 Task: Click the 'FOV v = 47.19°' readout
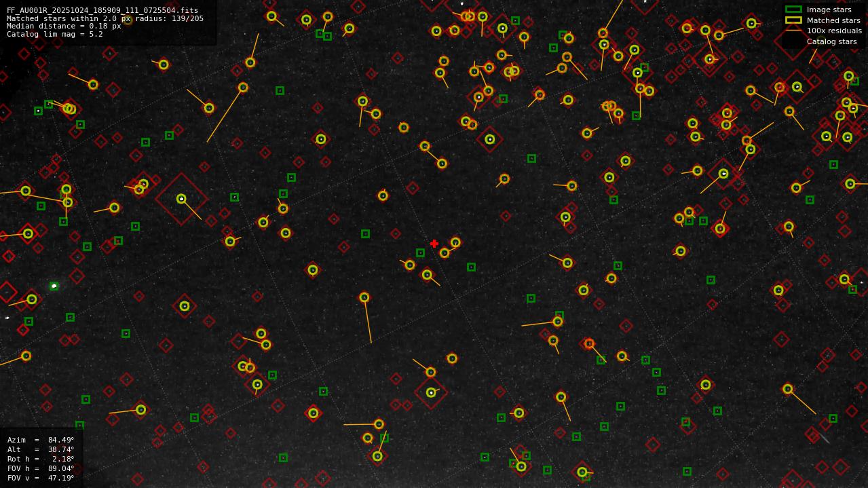41,478
